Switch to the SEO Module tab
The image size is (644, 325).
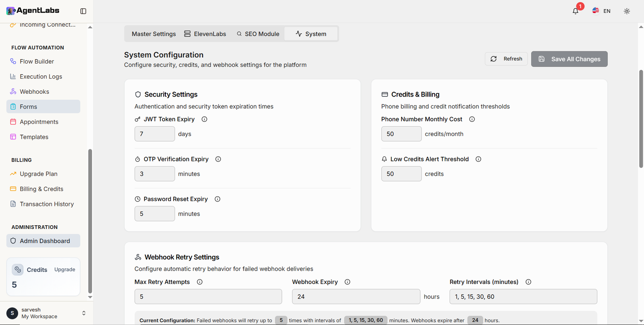click(x=258, y=34)
